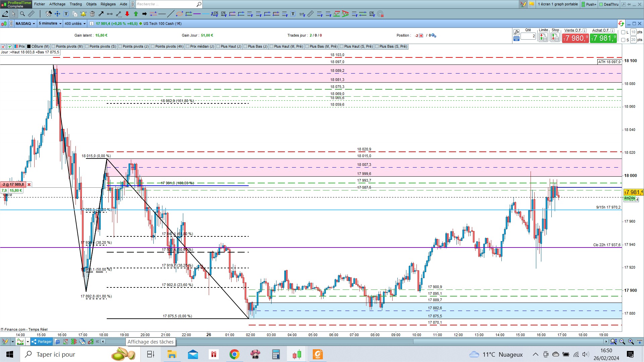Click the chart refresh arrows icon
644x362 pixels.
(x=621, y=24)
